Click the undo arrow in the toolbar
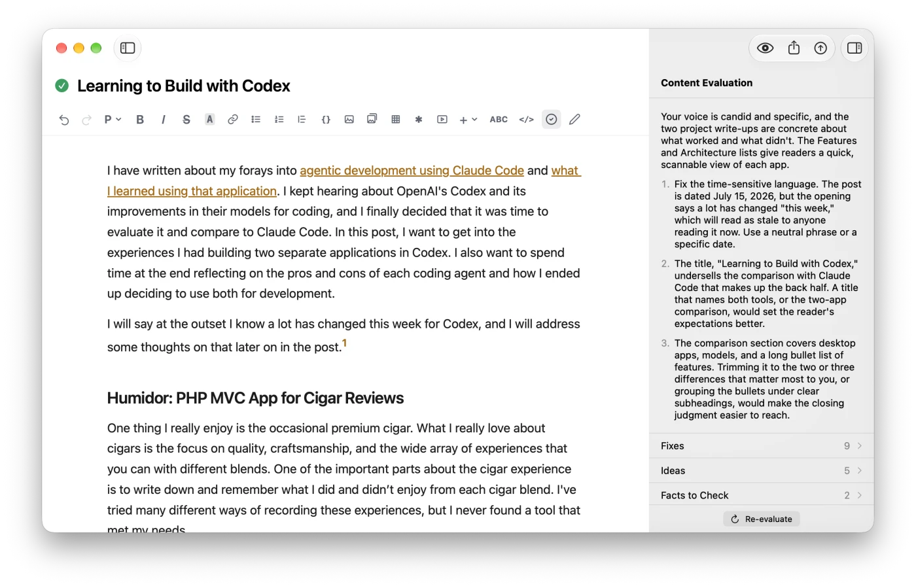 (x=64, y=120)
